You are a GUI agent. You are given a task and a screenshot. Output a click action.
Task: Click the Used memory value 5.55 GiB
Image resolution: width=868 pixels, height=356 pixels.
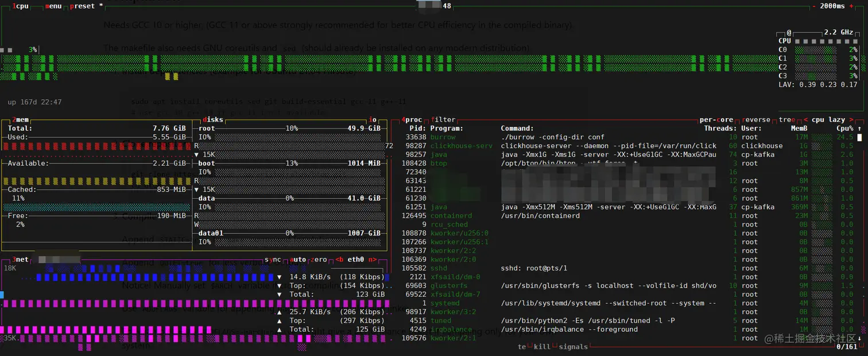tap(169, 137)
